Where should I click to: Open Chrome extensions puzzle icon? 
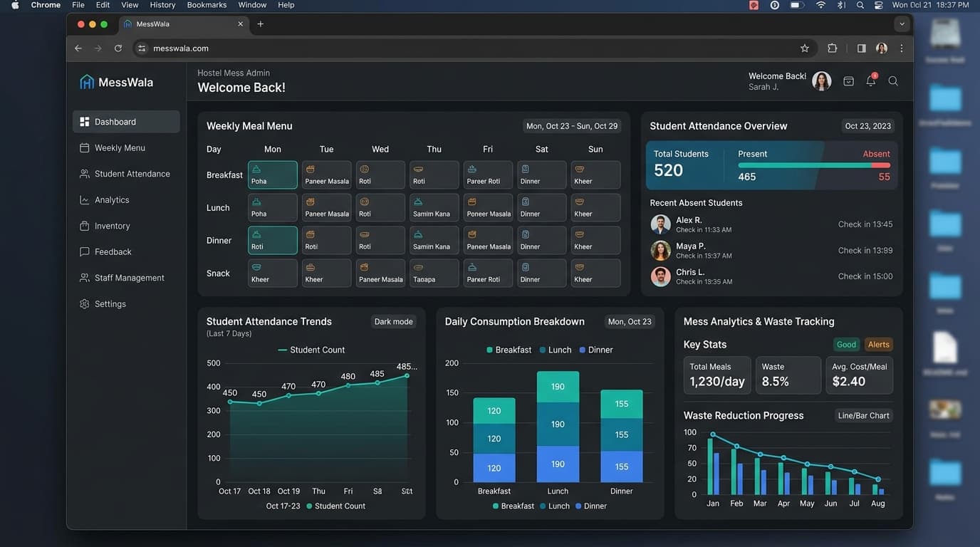click(833, 48)
